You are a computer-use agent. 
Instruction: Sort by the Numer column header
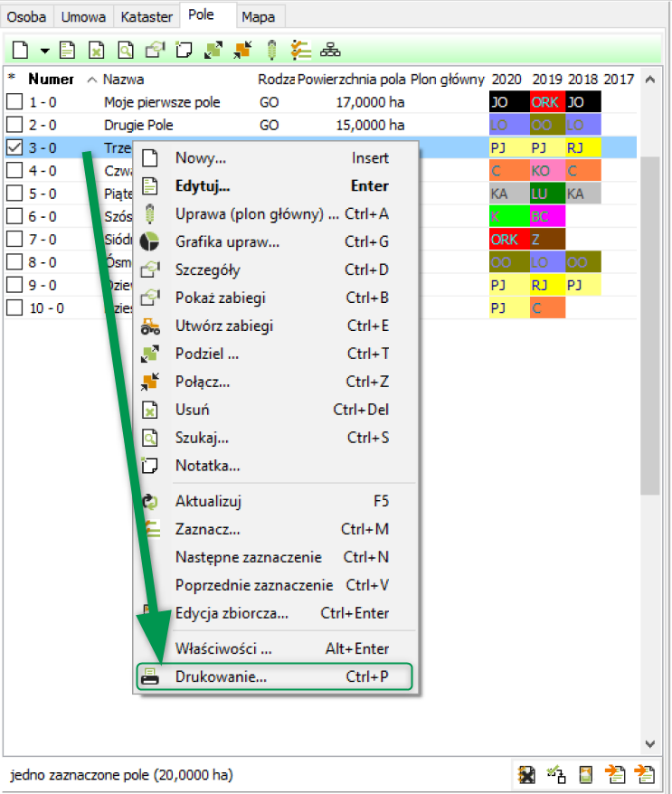pos(52,79)
